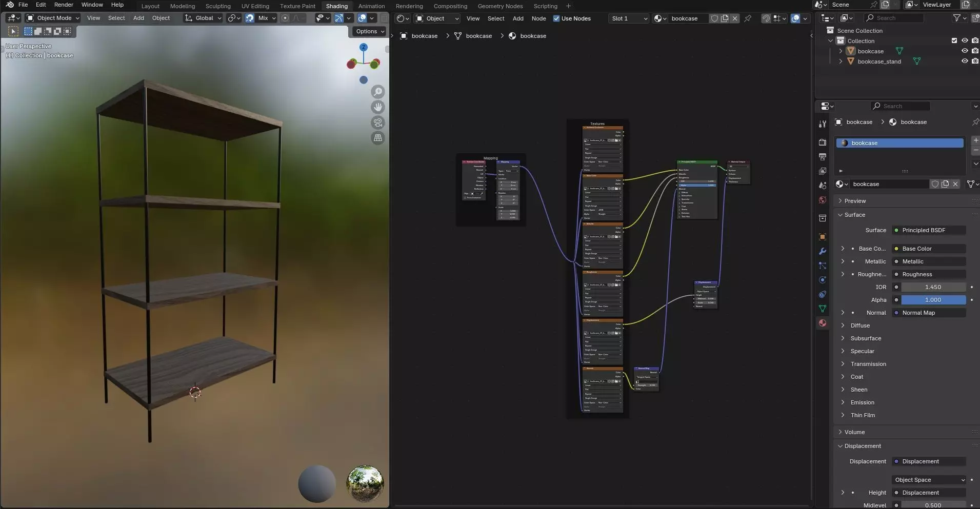Switch perspective/orthographic with the grid icon
The width and height of the screenshot is (980, 509).
pos(378,138)
